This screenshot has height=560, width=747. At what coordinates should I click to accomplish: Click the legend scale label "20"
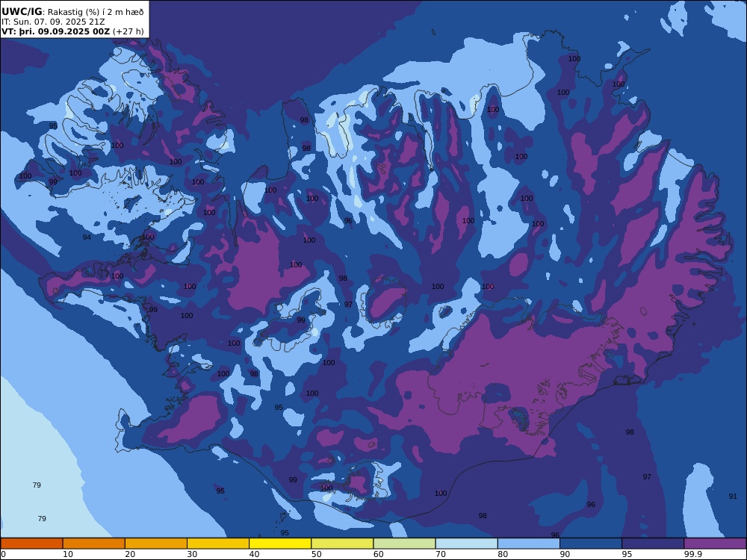pos(130,554)
